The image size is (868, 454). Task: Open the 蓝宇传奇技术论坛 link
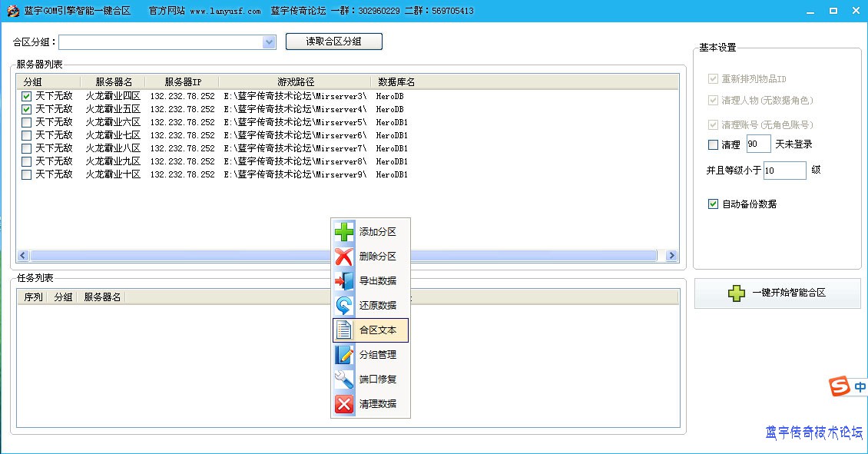813,432
